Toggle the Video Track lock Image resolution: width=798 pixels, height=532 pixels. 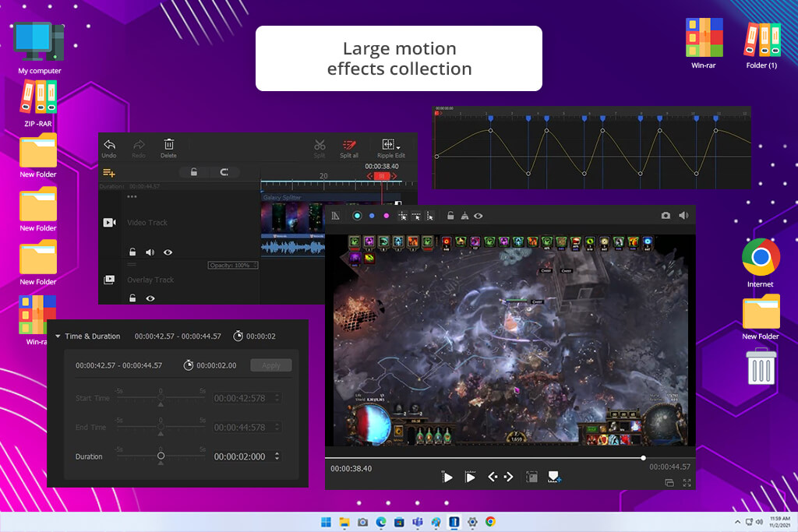coord(132,252)
